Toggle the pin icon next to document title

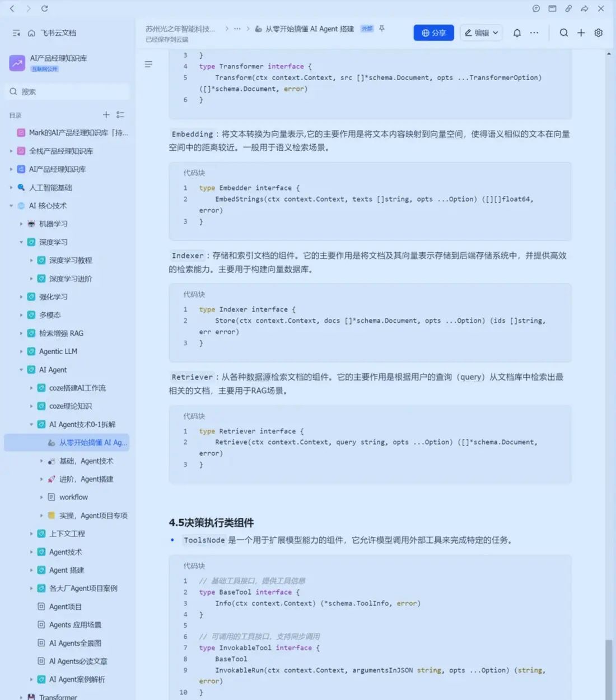(x=381, y=29)
